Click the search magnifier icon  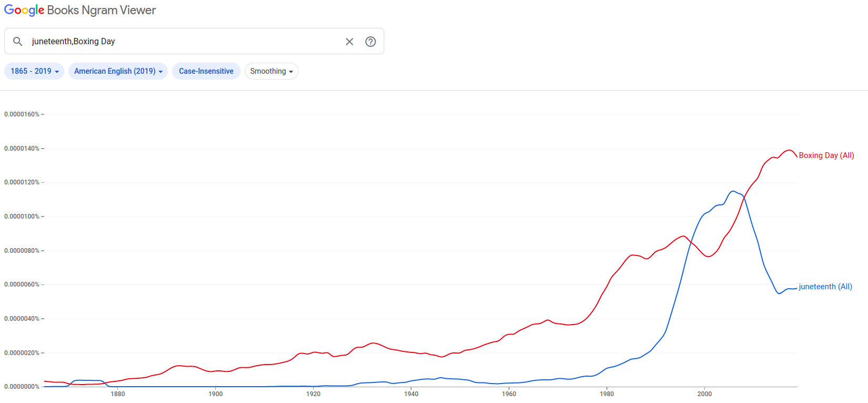pyautogui.click(x=18, y=41)
